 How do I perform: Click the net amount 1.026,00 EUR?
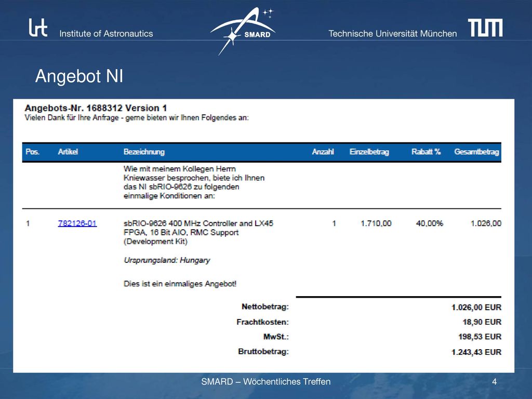tap(476, 308)
